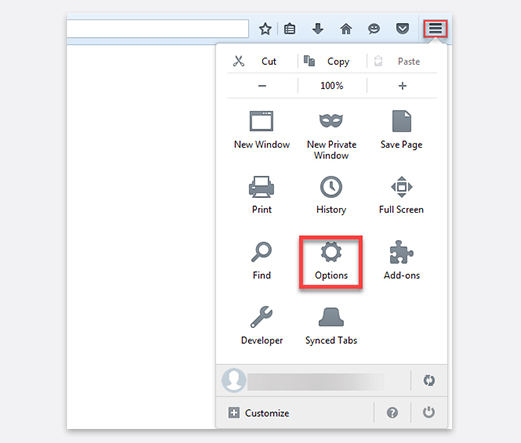
Task: Save to Pocket icon
Action: [402, 29]
